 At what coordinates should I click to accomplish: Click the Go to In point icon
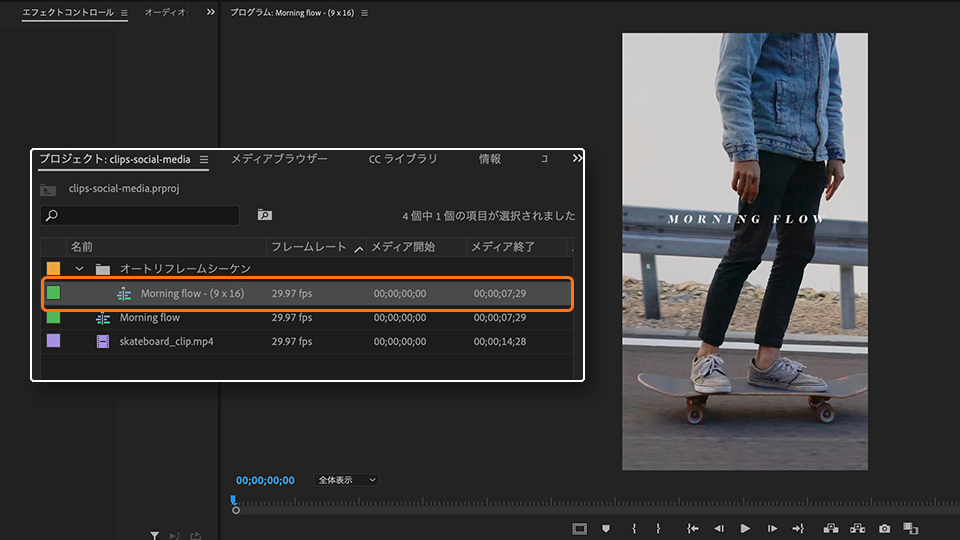click(x=692, y=528)
